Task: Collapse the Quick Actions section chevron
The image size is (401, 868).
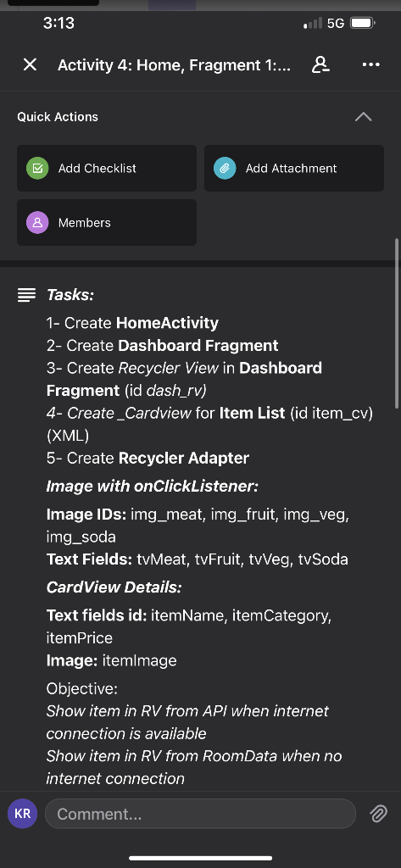Action: 364,117
